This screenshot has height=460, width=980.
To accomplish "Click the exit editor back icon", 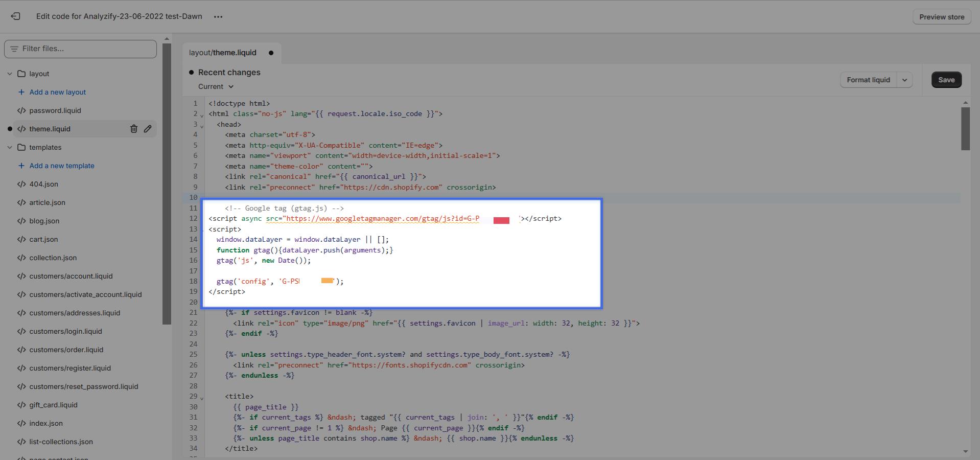I will [x=16, y=16].
